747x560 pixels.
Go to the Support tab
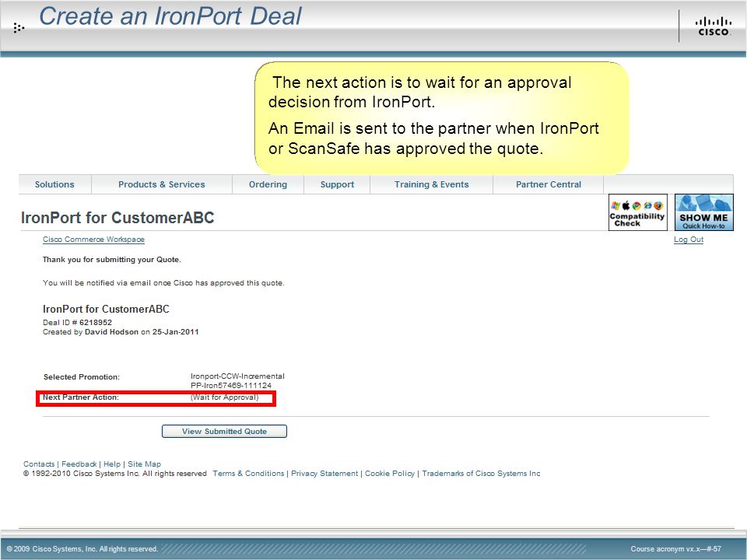coord(337,185)
